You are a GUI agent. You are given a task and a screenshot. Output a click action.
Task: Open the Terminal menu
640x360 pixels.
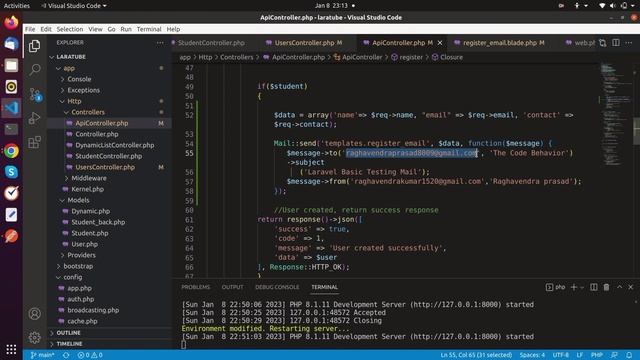149,29
